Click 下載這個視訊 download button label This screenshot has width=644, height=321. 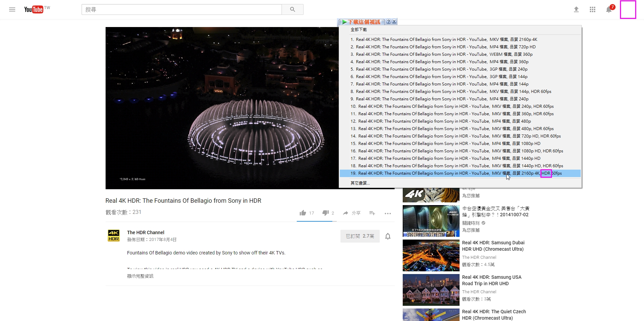pyautogui.click(x=364, y=22)
